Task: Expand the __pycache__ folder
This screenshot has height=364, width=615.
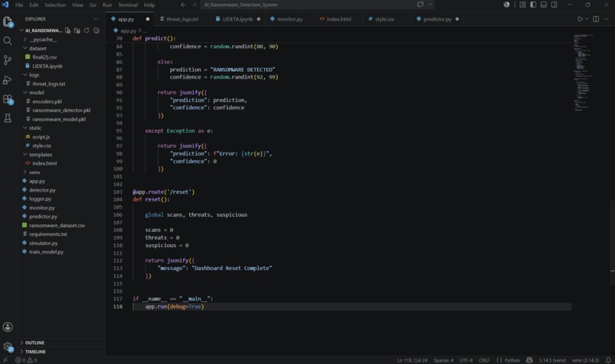Action: click(x=43, y=39)
